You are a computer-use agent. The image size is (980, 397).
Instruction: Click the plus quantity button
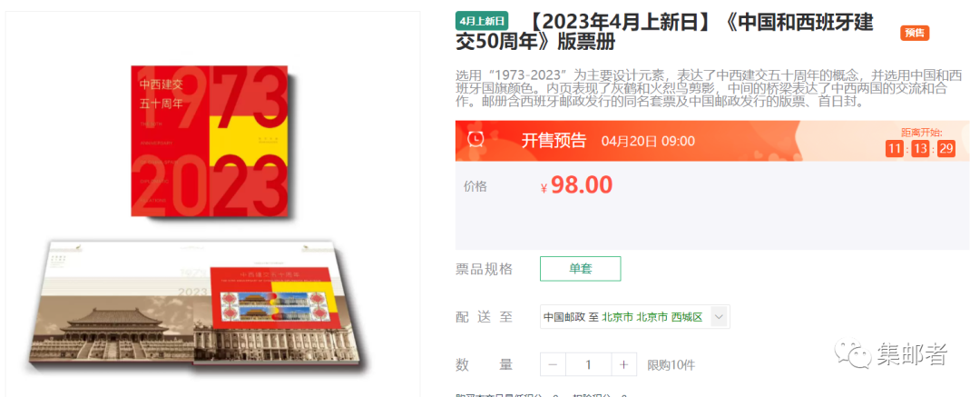pyautogui.click(x=623, y=364)
